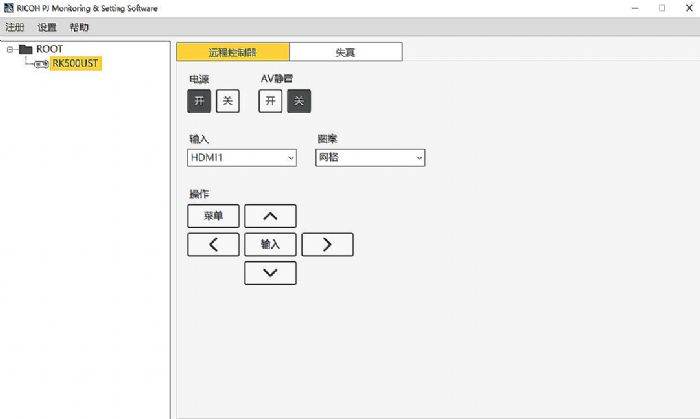
Task: Click the ROOT folder icon
Action: point(25,49)
